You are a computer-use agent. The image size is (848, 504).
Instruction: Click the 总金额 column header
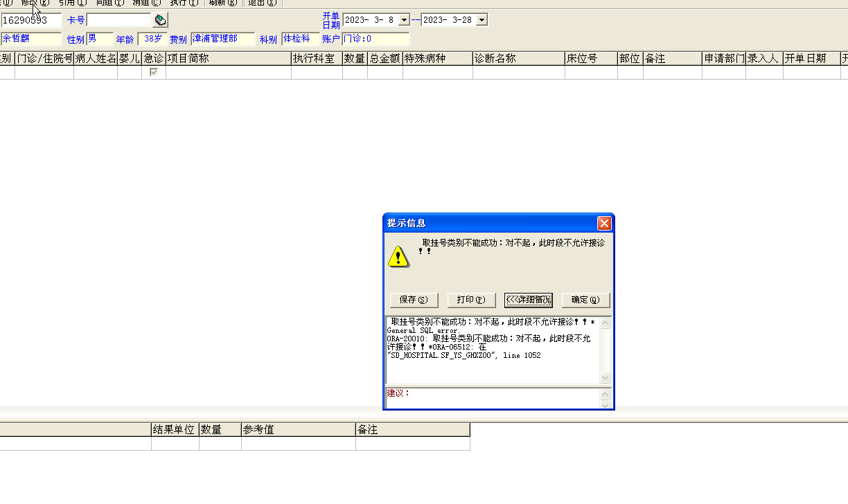[x=385, y=59]
